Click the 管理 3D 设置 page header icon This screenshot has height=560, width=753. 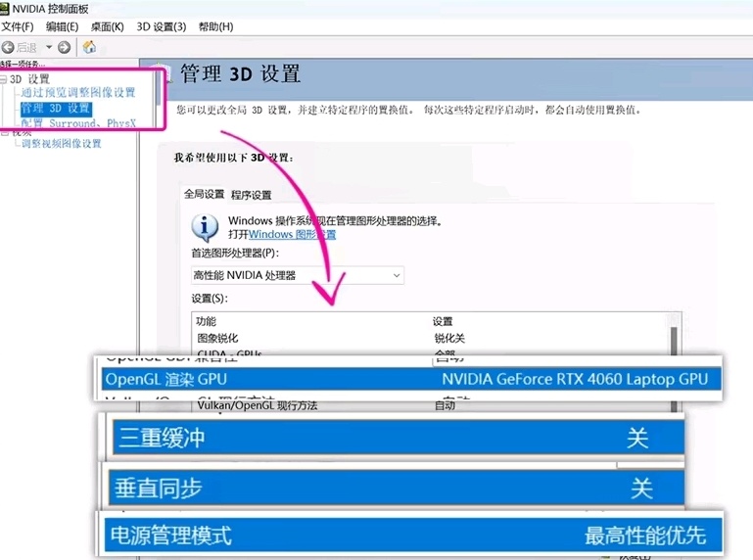164,74
